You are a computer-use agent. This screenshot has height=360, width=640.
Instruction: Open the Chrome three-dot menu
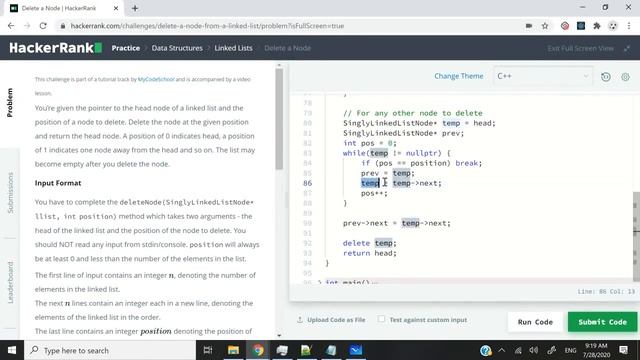coord(629,26)
